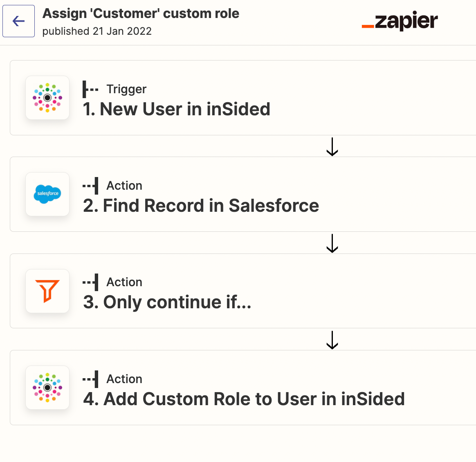Click the arrow between steps 3 and 4

point(332,340)
